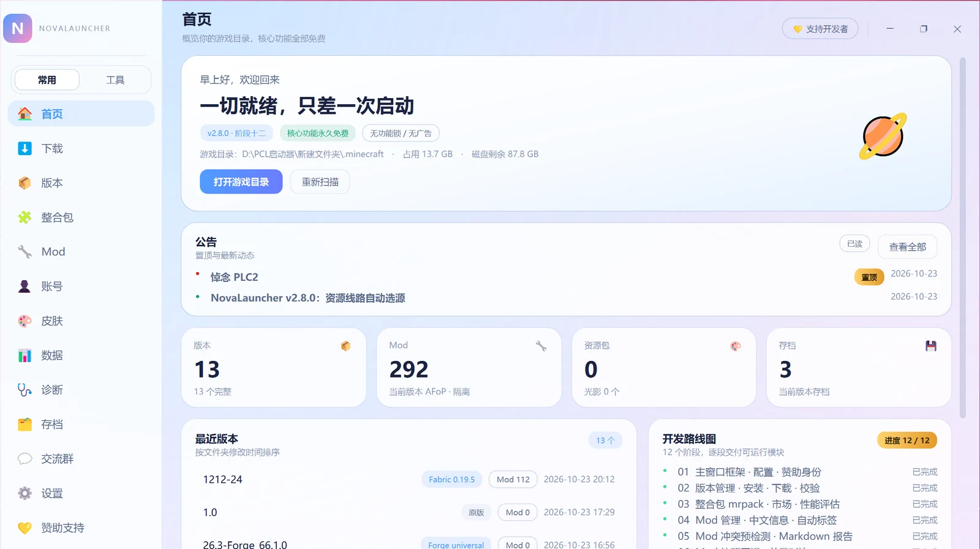Click the 游戏目录 path text
Image resolution: width=980 pixels, height=549 pixels.
pyautogui.click(x=292, y=154)
